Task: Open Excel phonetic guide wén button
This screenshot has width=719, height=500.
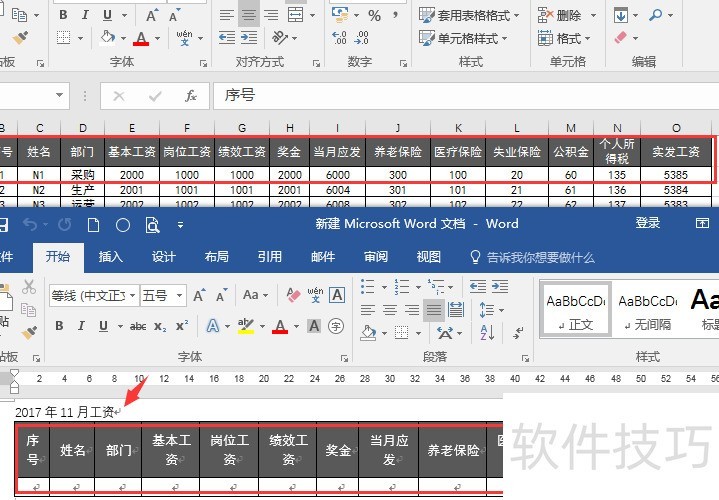Action: coord(184,38)
